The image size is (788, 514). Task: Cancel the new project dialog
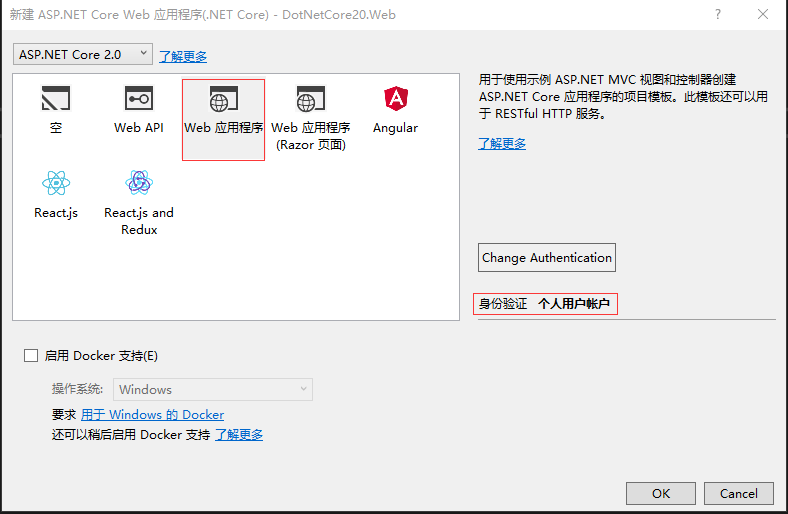click(739, 493)
